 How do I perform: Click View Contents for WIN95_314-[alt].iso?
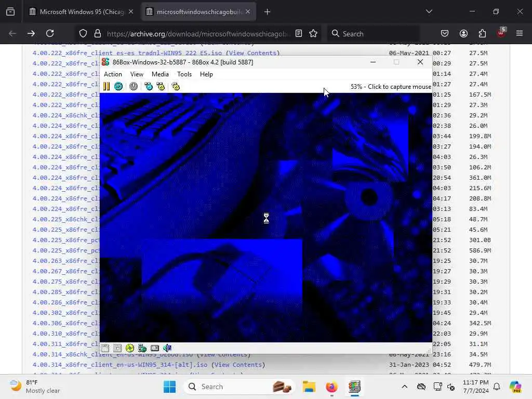238,365
